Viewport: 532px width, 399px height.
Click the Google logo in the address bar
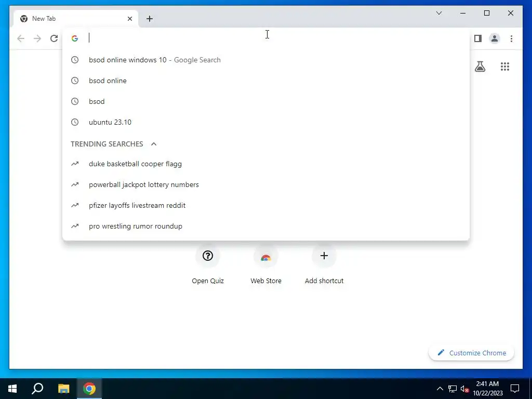click(x=75, y=38)
